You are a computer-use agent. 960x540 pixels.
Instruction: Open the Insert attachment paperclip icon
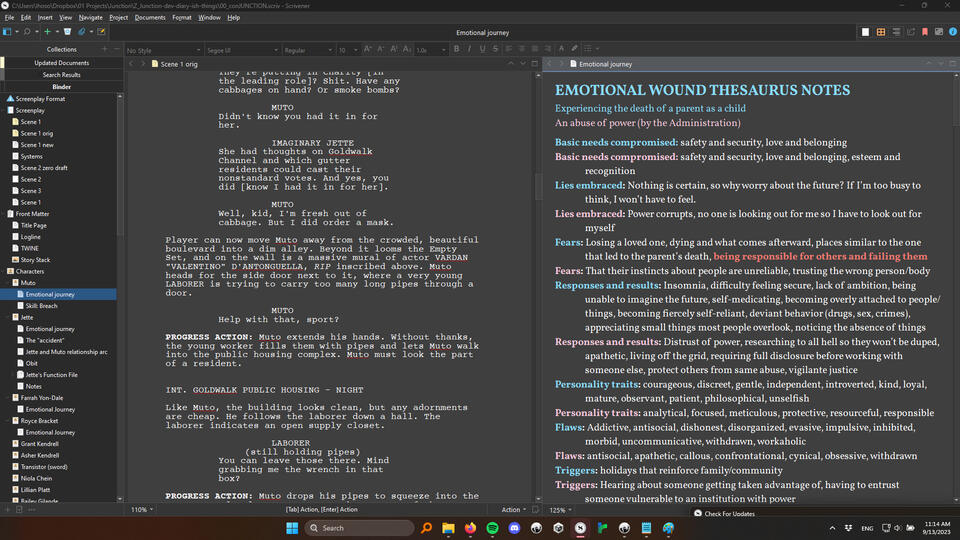pos(82,32)
